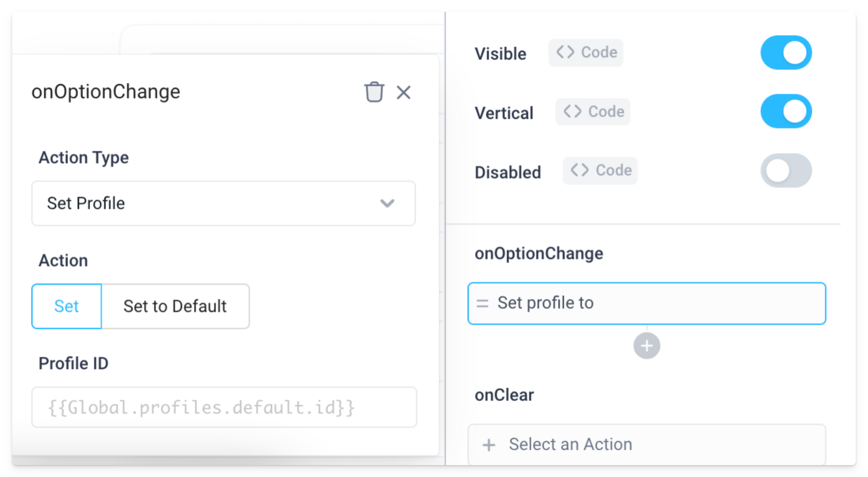The image size is (868, 477).
Task: Switch to Set to Default mode
Action: pyautogui.click(x=175, y=306)
